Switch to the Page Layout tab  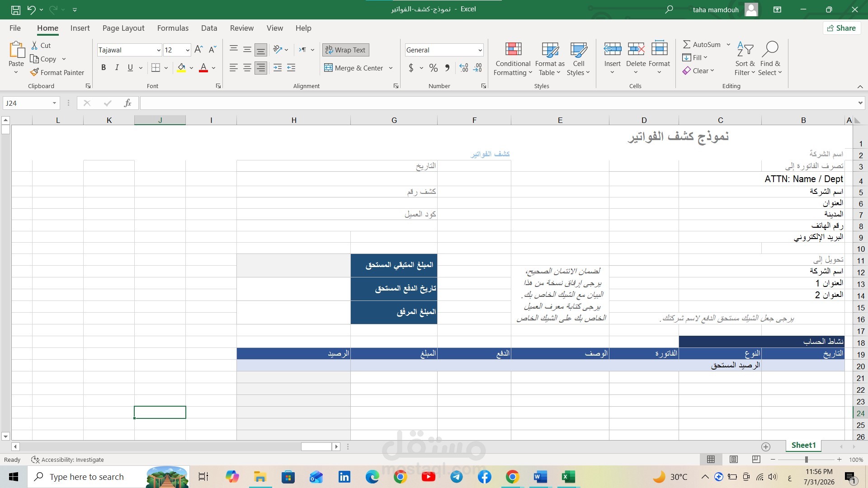click(123, 28)
